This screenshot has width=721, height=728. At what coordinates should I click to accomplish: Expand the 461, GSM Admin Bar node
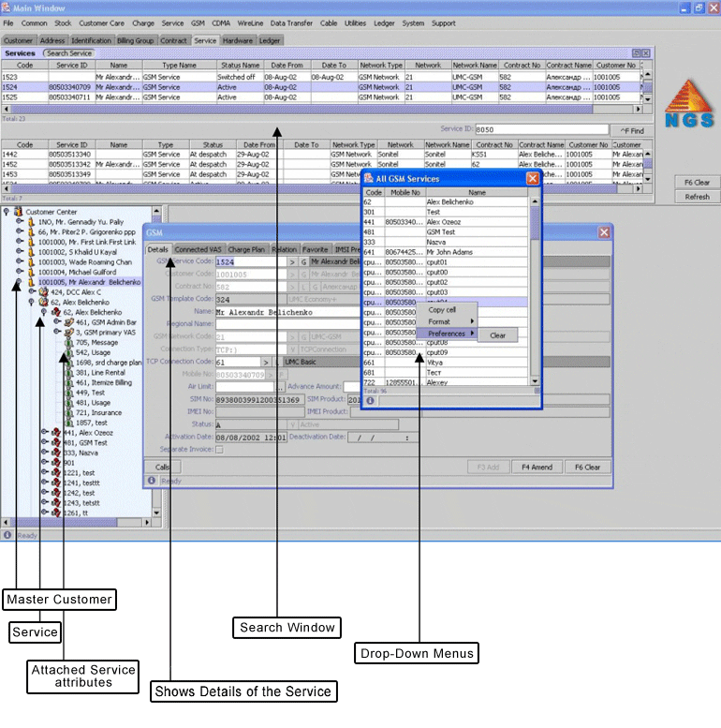pyautogui.click(x=57, y=321)
